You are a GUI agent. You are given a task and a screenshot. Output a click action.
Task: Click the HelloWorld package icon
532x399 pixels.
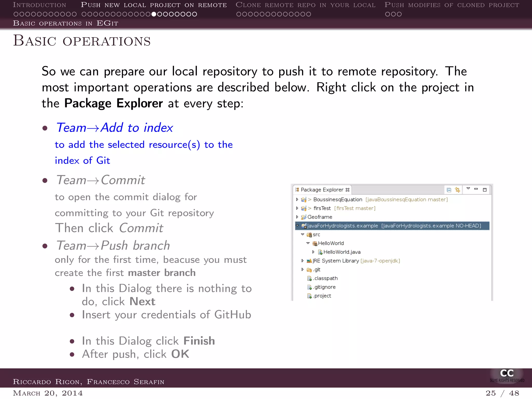(x=315, y=243)
